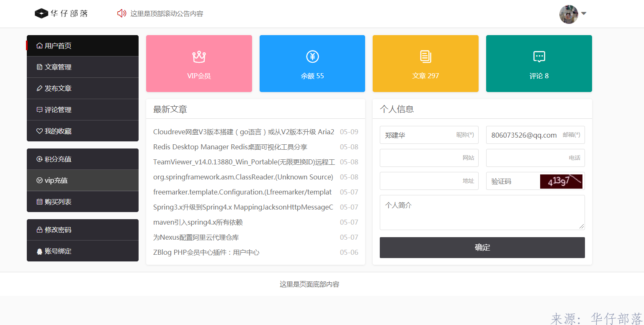The width and height of the screenshot is (644, 325).
Task: Open the Redis Desktop Manager article
Action: 230,147
